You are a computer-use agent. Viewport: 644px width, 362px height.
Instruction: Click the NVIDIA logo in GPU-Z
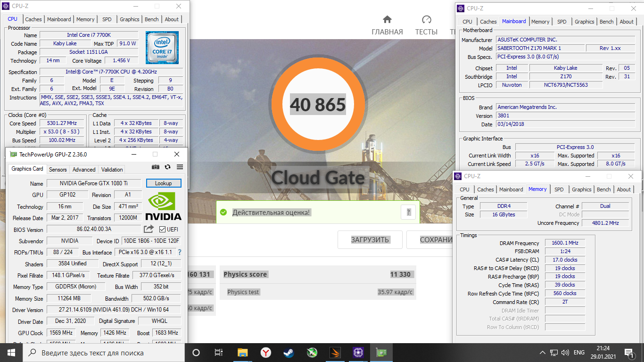point(163,206)
